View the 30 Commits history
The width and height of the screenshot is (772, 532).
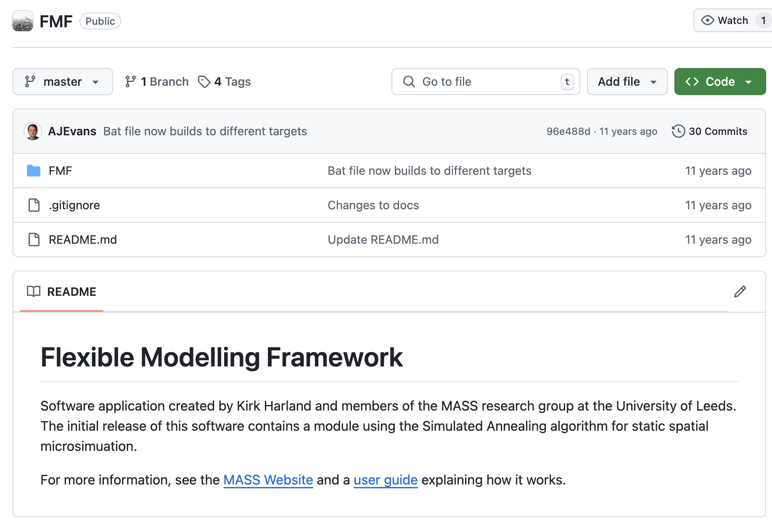point(717,131)
